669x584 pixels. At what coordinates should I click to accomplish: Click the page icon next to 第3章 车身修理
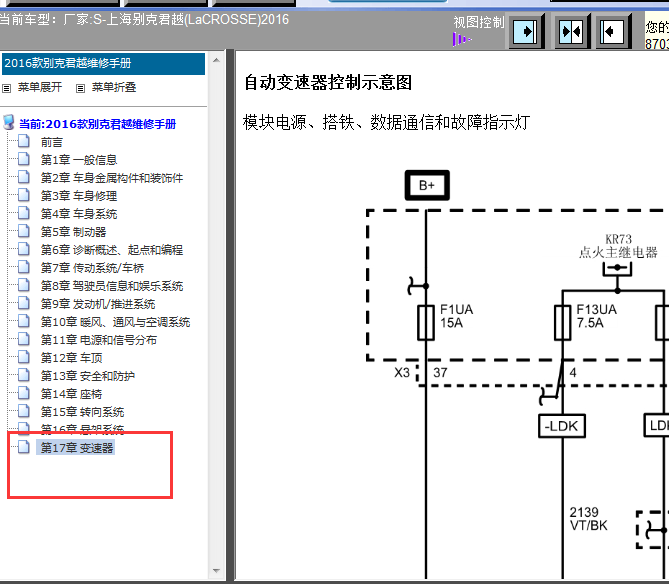[x=23, y=195]
